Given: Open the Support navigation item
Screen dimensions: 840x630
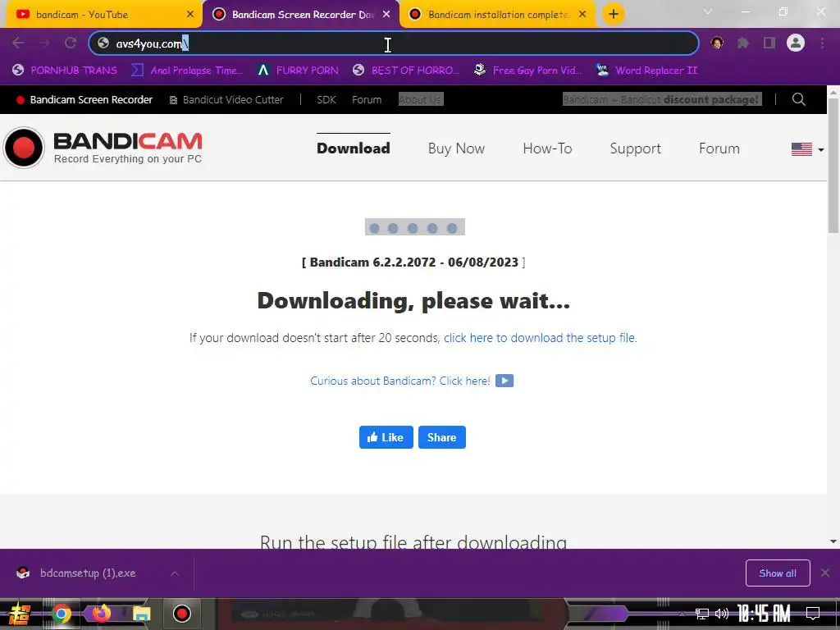Looking at the screenshot, I should (636, 148).
